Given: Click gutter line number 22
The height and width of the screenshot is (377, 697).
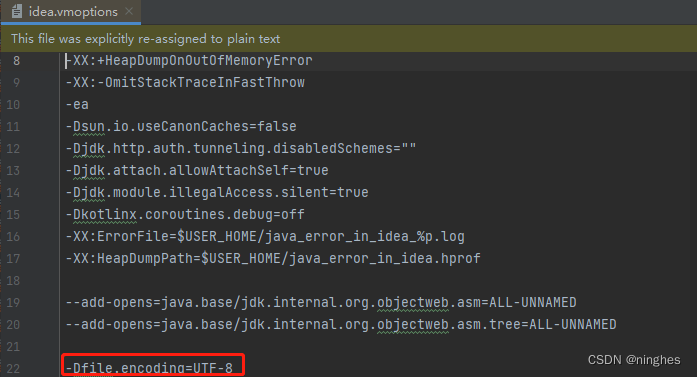Looking at the screenshot, I should pos(13,368).
